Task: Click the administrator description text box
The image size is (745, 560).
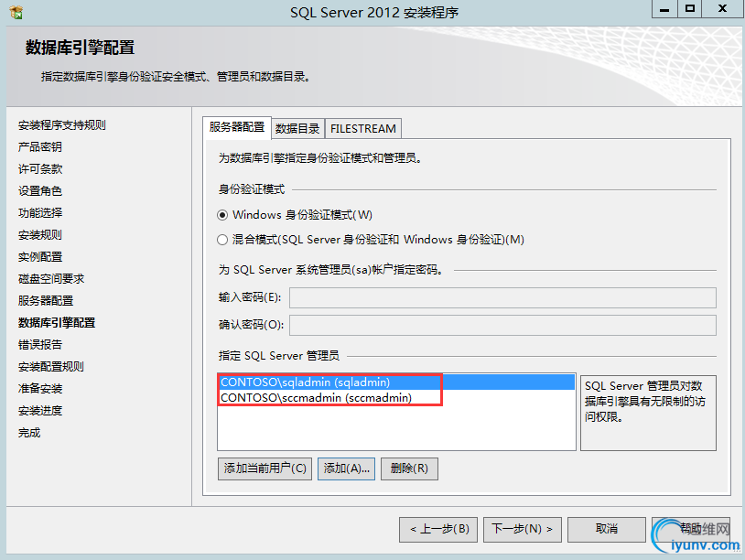Action: 648,413
